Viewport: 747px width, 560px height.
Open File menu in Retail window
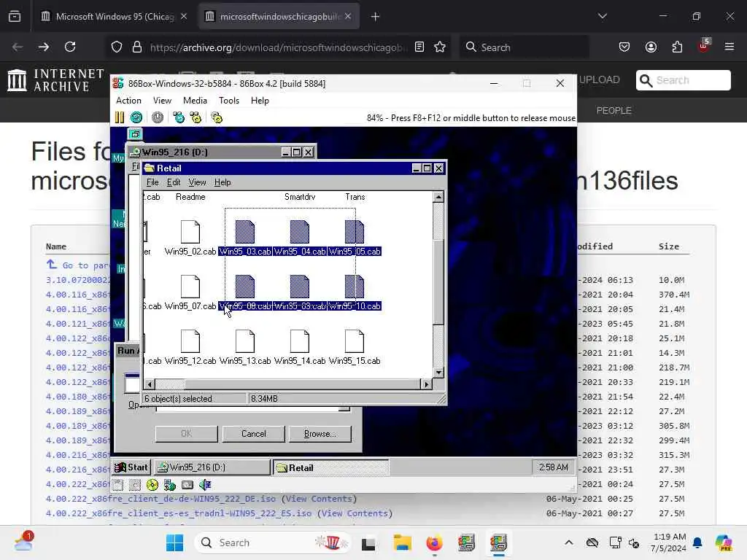pos(152,182)
